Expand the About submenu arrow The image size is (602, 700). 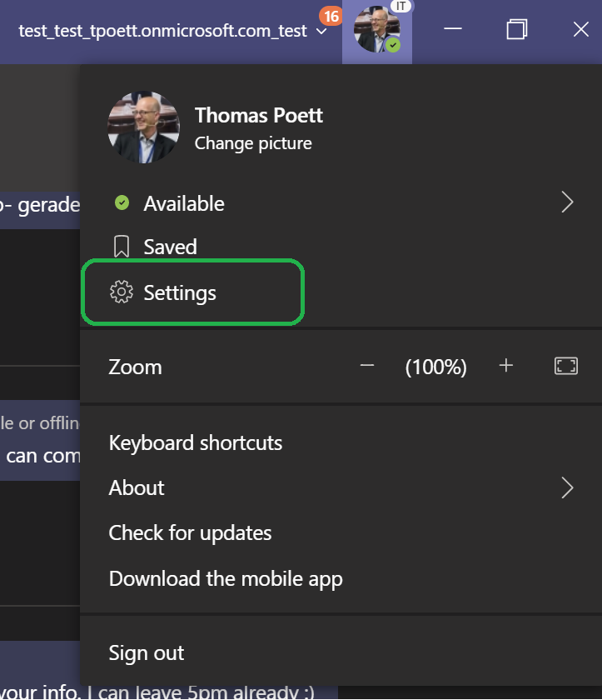(567, 487)
